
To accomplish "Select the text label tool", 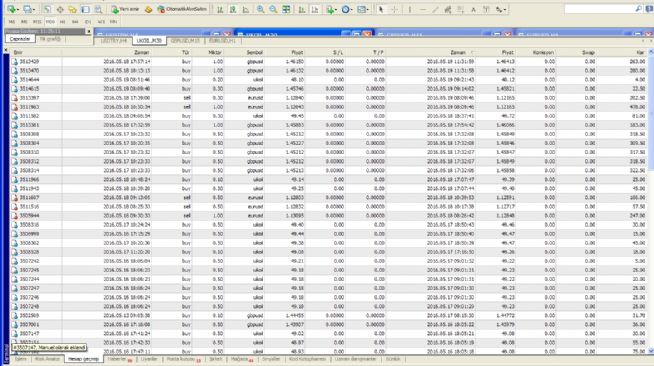I will click(x=486, y=9).
